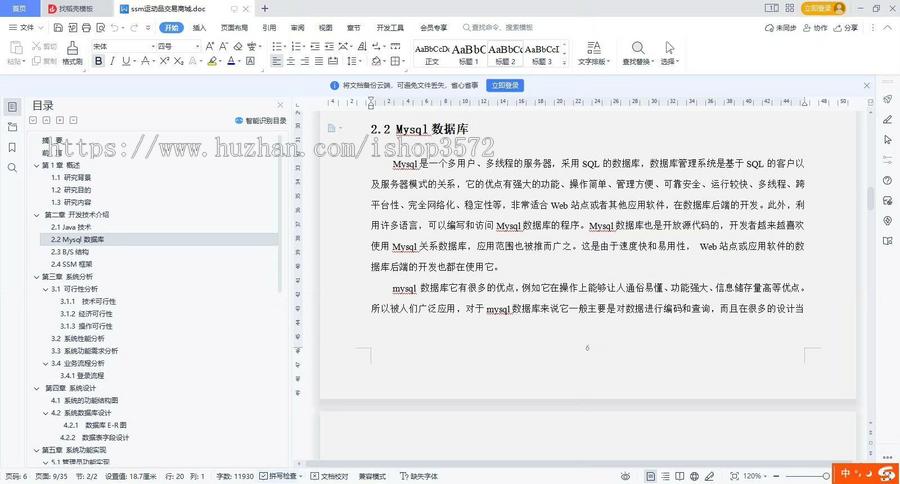Image resolution: width=900 pixels, height=484 pixels.
Task: Click the character border icon (boxed A)
Action: pos(250,61)
